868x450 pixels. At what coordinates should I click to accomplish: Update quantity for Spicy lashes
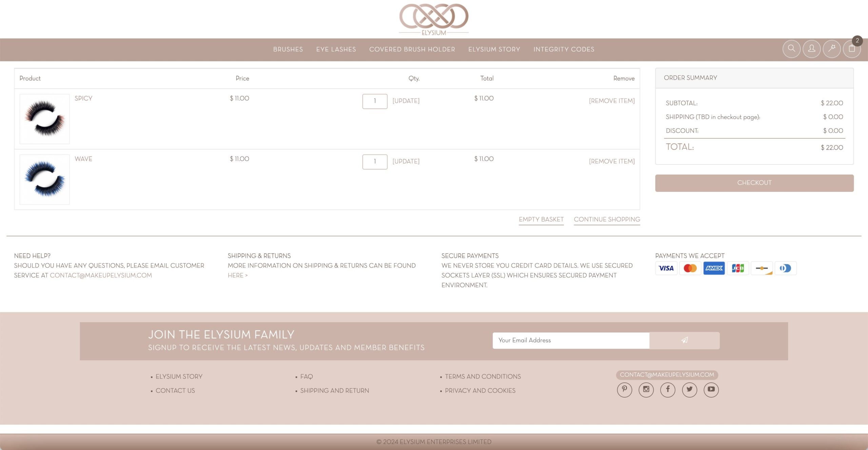tap(406, 101)
